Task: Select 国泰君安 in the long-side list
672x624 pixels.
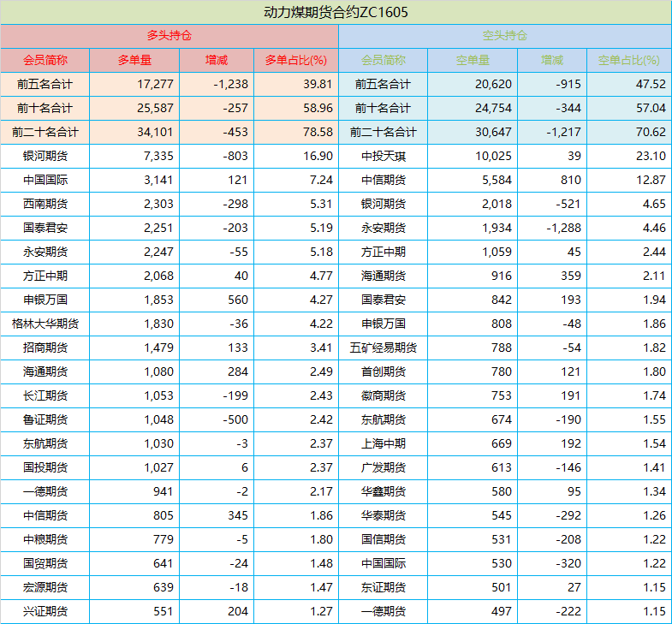Action: point(45,228)
